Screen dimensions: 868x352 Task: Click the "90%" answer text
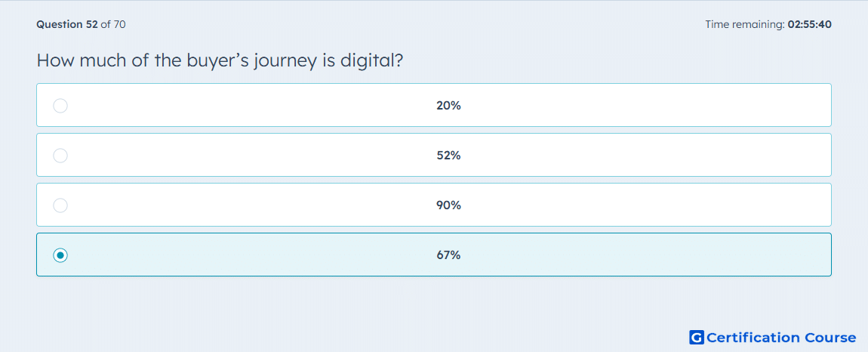click(448, 205)
